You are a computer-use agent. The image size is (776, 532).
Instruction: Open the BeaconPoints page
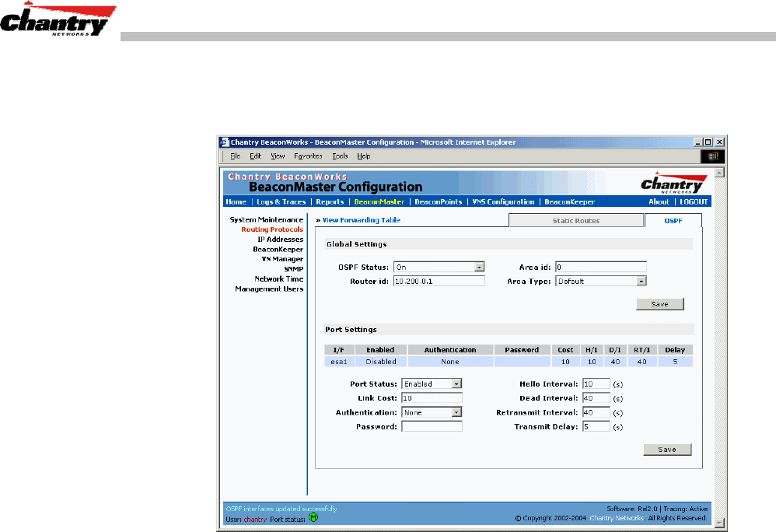[x=439, y=202]
